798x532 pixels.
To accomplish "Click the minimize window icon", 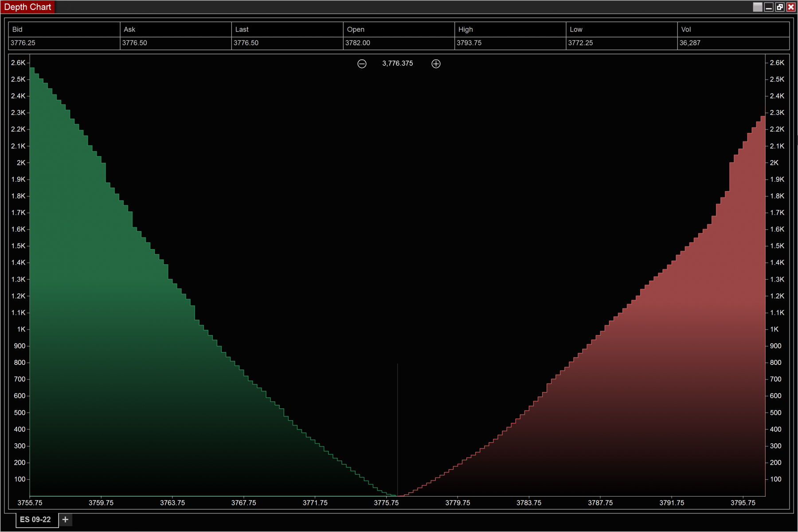I will click(x=768, y=7).
